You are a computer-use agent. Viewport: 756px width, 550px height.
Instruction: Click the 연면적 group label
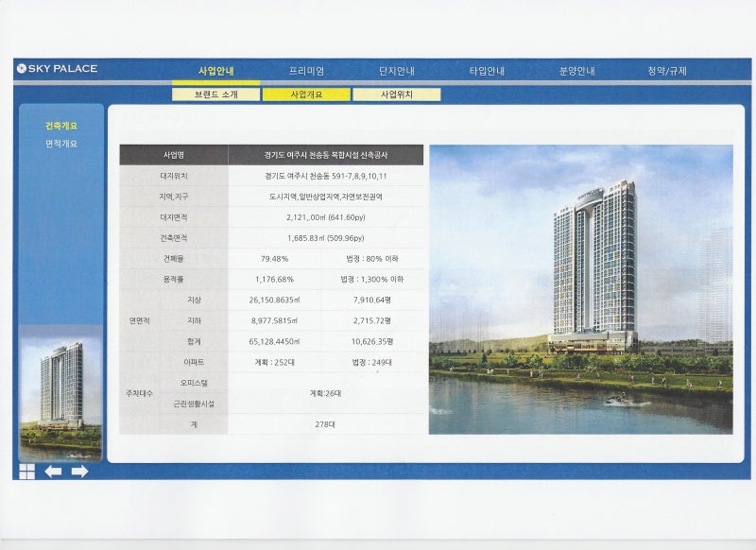coord(139,320)
